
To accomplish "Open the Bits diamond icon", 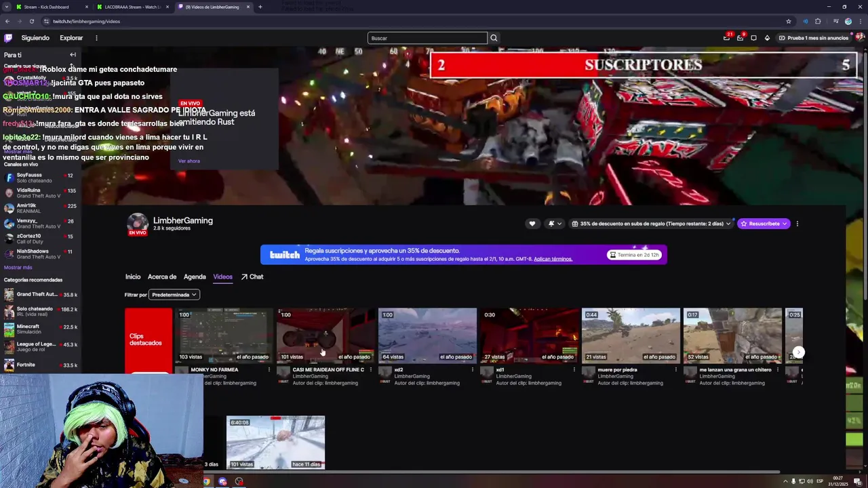I will [x=767, y=38].
